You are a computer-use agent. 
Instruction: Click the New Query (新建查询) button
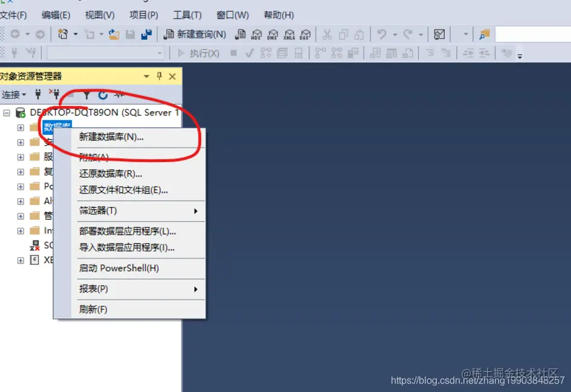pyautogui.click(x=195, y=34)
